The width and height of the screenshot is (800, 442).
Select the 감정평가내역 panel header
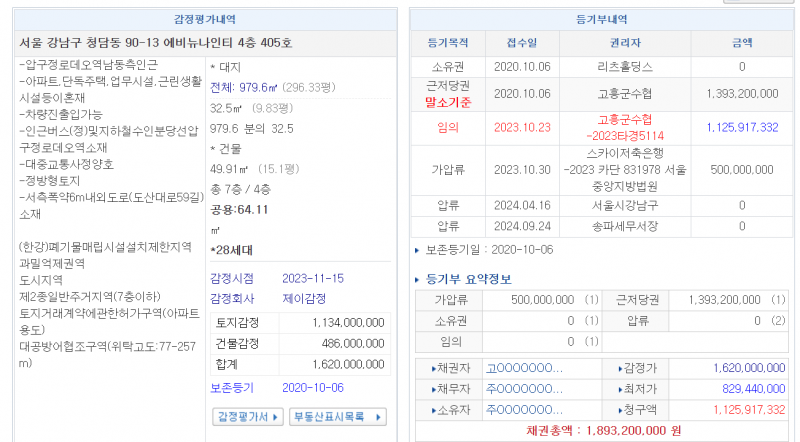[x=203, y=19]
